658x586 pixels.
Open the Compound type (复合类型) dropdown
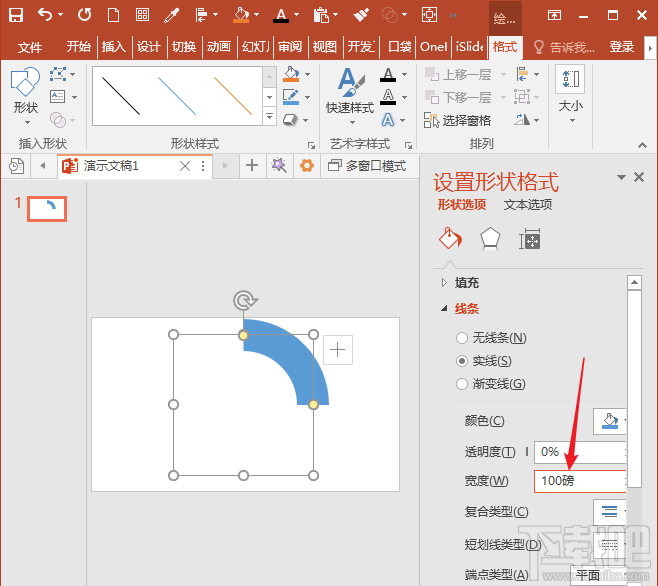coord(610,511)
